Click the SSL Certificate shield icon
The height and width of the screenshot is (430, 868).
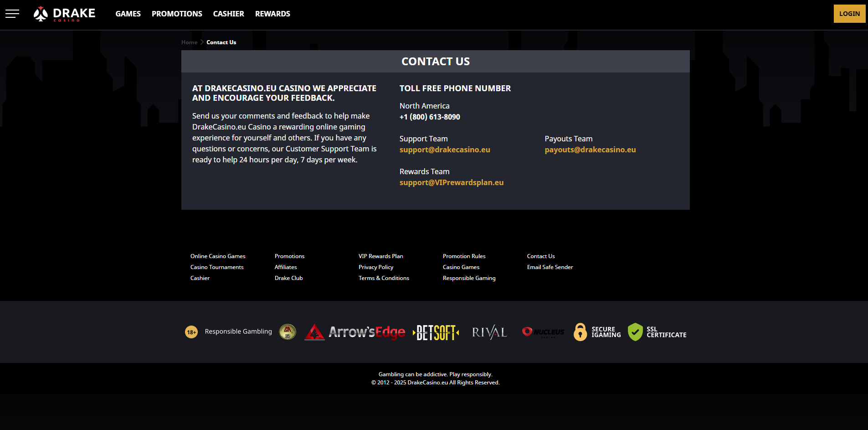click(x=635, y=332)
